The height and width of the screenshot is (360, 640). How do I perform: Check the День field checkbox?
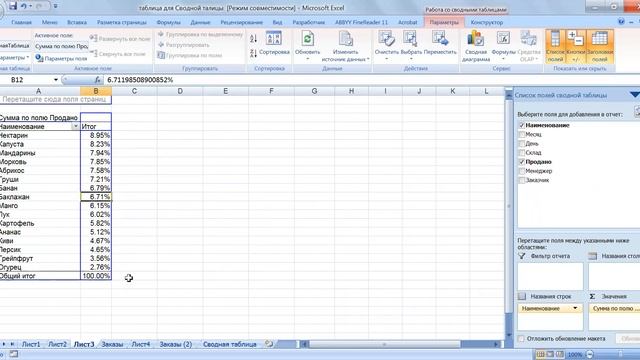[x=522, y=144]
